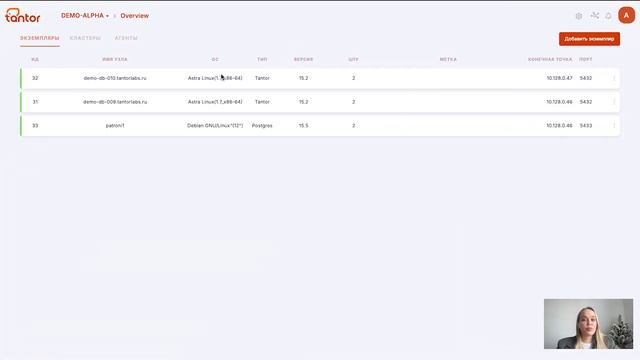
Task: Click ID 32 cell
Action: 35,78
